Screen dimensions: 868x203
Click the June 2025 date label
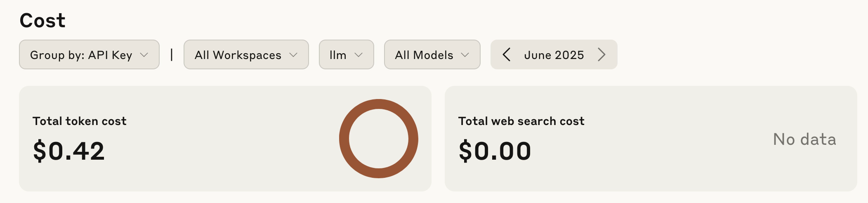[x=554, y=55]
